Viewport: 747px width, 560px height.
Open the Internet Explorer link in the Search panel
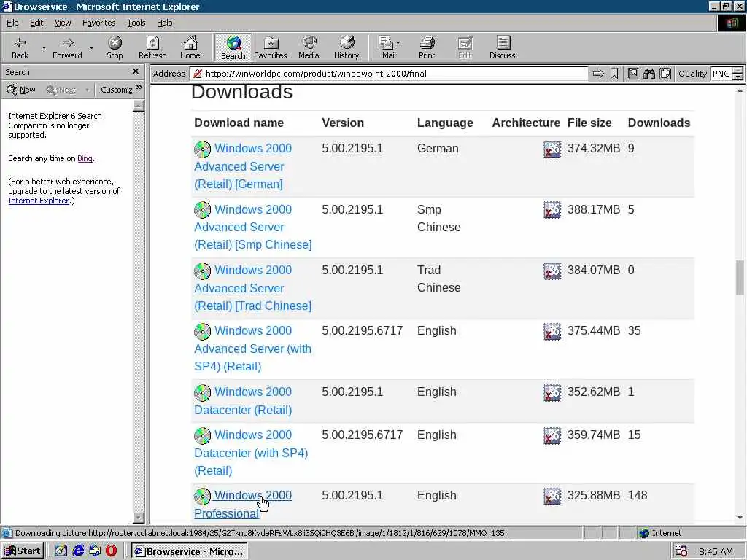pos(39,201)
